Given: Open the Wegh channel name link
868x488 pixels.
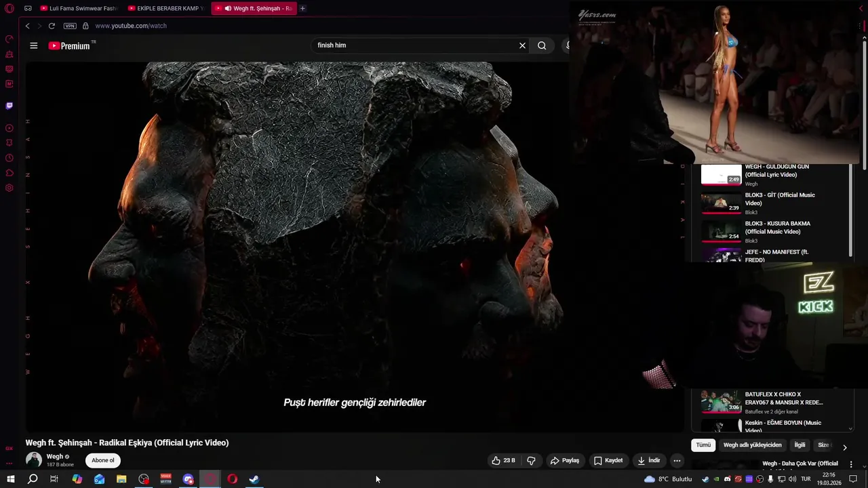Looking at the screenshot, I should [55, 457].
